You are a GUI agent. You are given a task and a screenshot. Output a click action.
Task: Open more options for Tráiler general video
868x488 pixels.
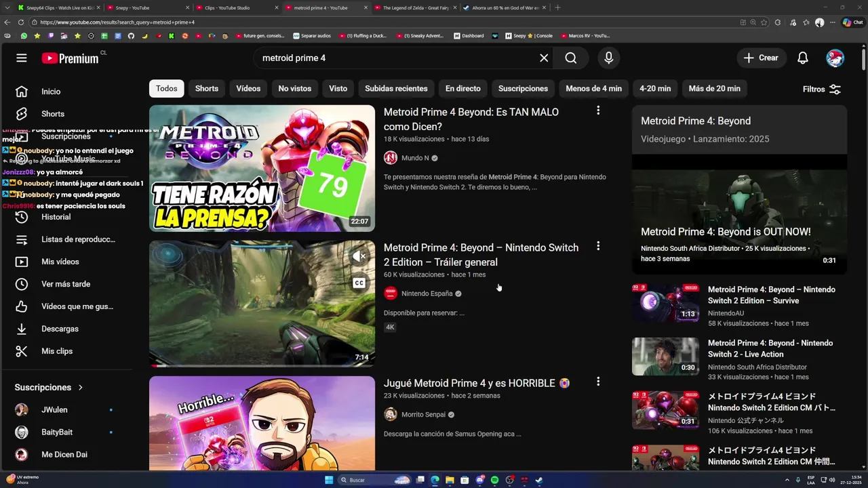(x=597, y=246)
